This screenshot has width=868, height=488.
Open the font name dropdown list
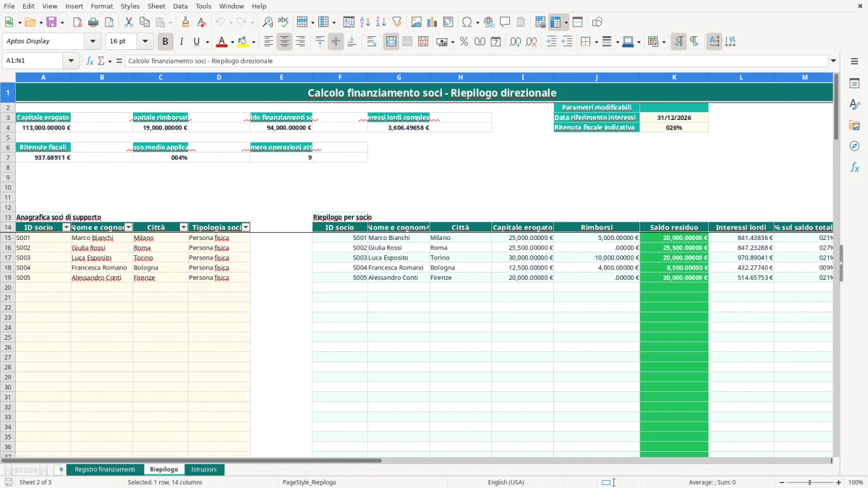(92, 42)
